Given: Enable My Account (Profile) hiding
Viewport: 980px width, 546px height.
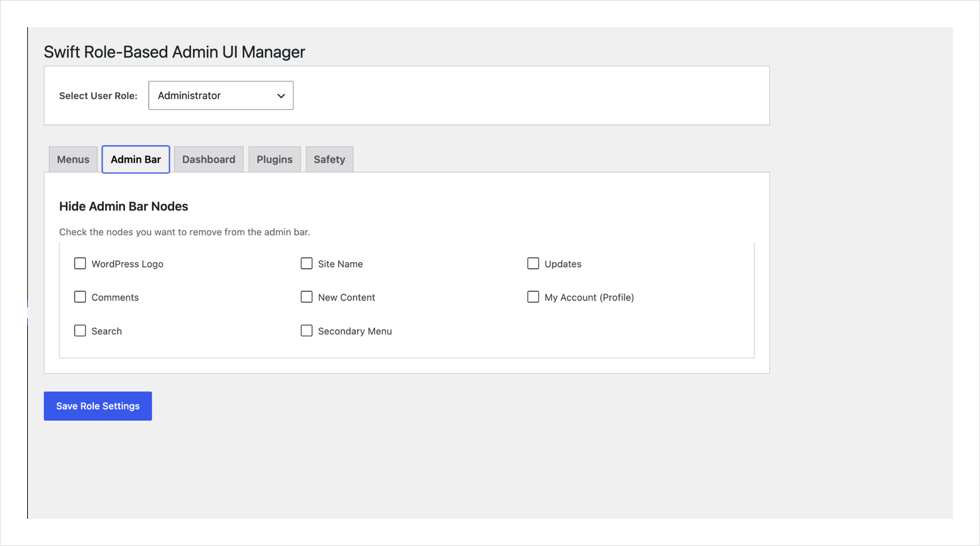Looking at the screenshot, I should pyautogui.click(x=534, y=296).
